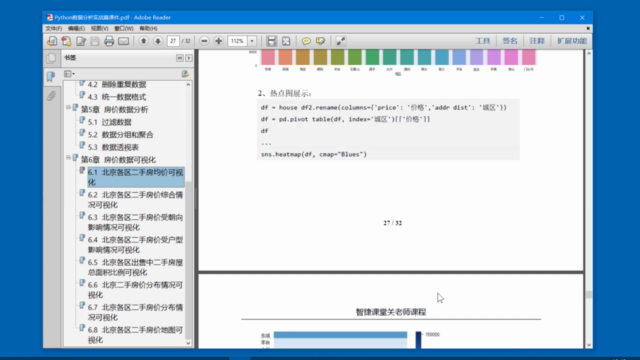Click the scrolling page mode icon
The image size is (640, 360).
(x=271, y=41)
